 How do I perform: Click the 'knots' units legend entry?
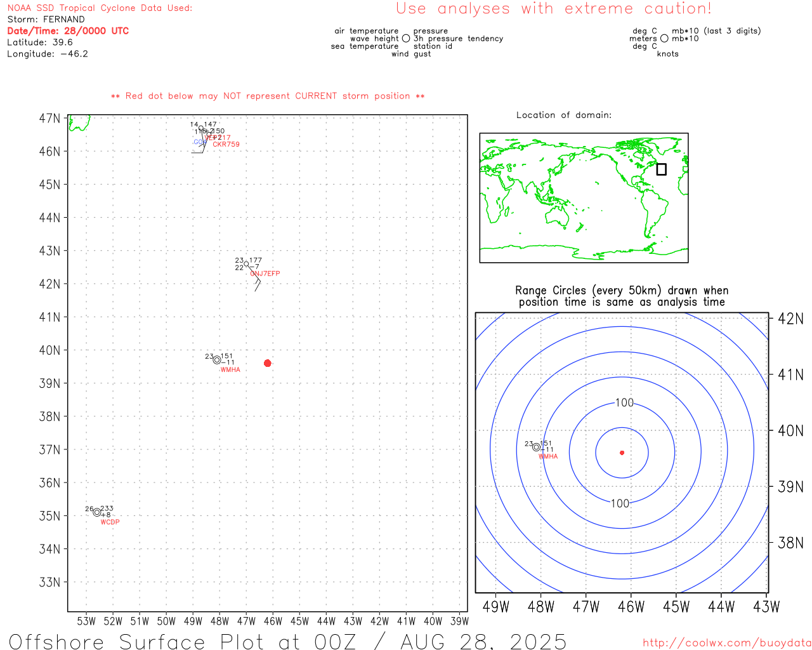pyautogui.click(x=668, y=54)
